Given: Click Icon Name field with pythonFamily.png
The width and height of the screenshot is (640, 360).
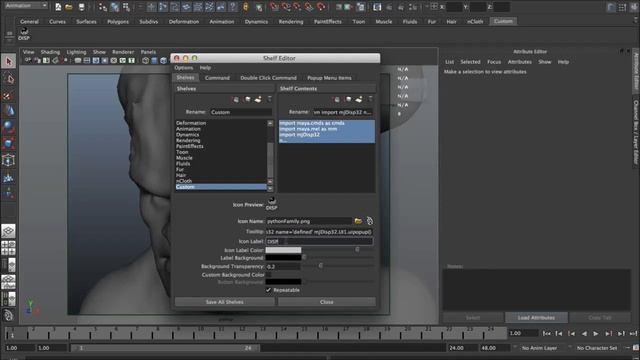Looking at the screenshot, I should (309, 221).
